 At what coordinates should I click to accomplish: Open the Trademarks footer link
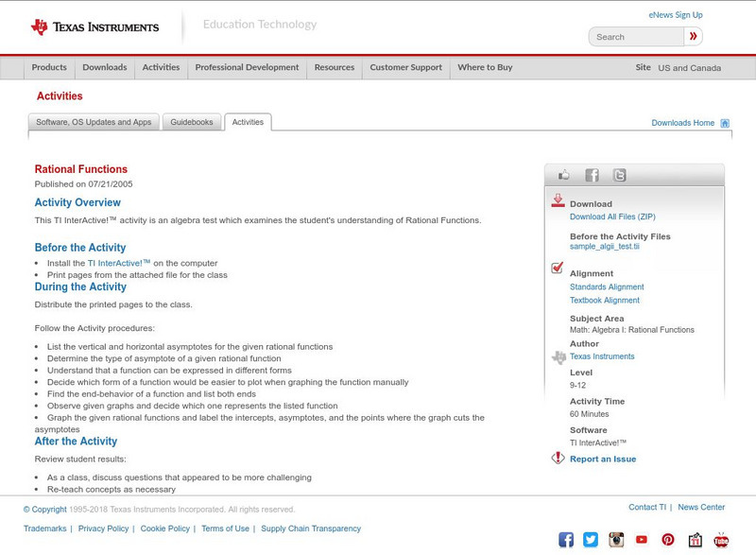[44, 529]
